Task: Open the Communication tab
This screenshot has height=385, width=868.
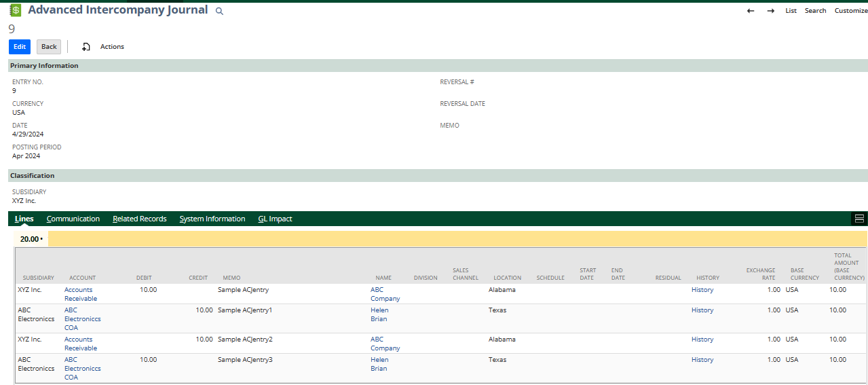Action: tap(73, 219)
